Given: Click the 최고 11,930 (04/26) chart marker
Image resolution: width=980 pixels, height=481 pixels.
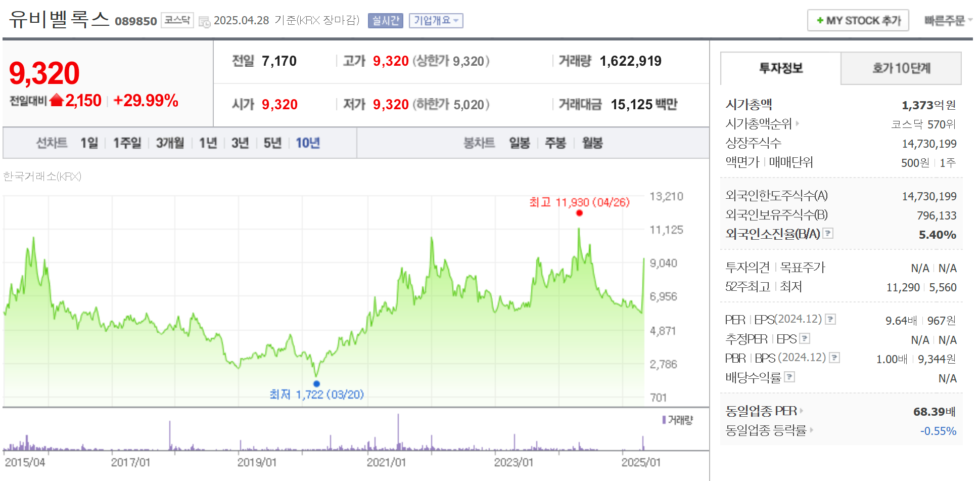Looking at the screenshot, I should click(x=579, y=213).
